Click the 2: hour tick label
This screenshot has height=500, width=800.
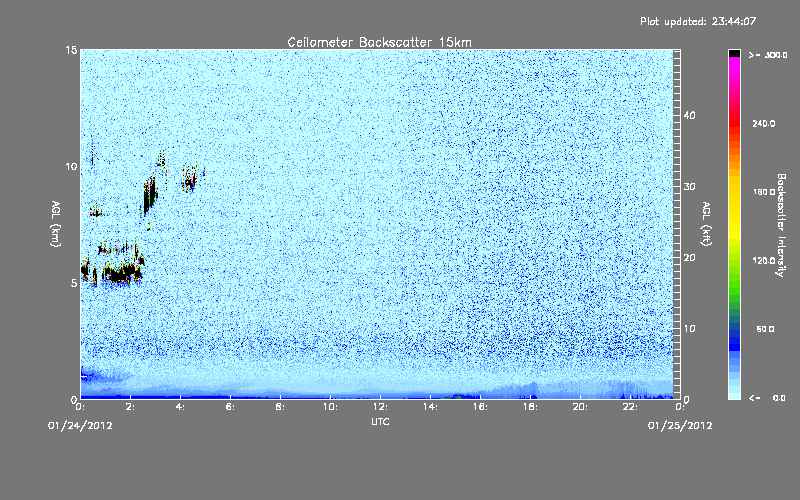[131, 407]
